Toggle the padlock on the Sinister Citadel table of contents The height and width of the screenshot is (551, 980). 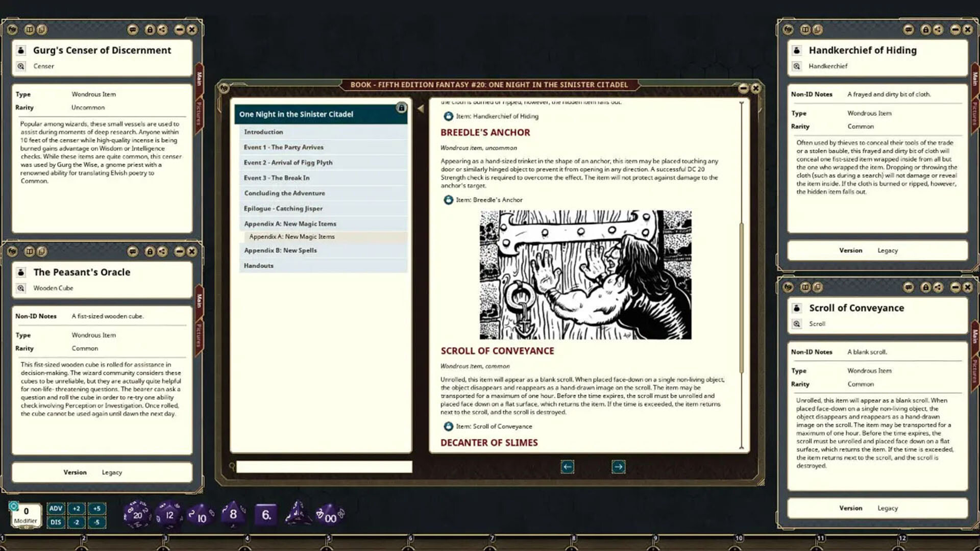402,108
